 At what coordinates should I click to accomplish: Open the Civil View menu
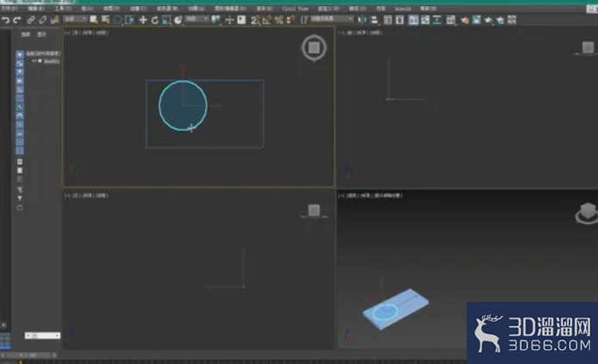295,9
